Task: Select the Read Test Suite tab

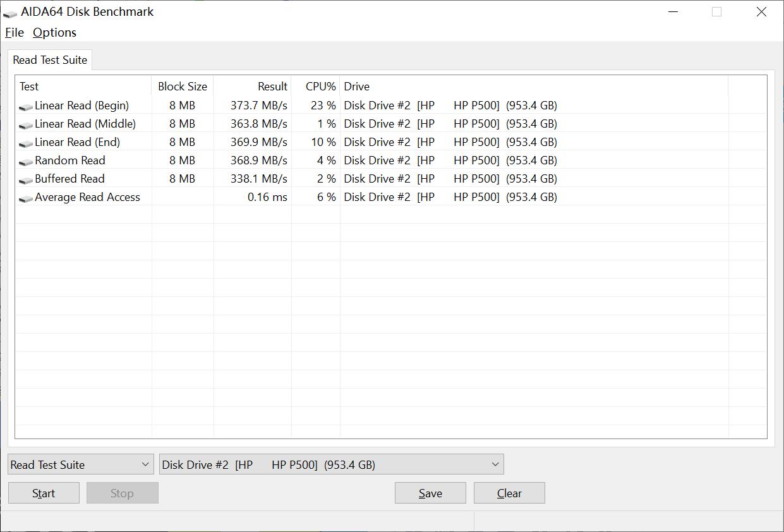Action: pos(50,60)
